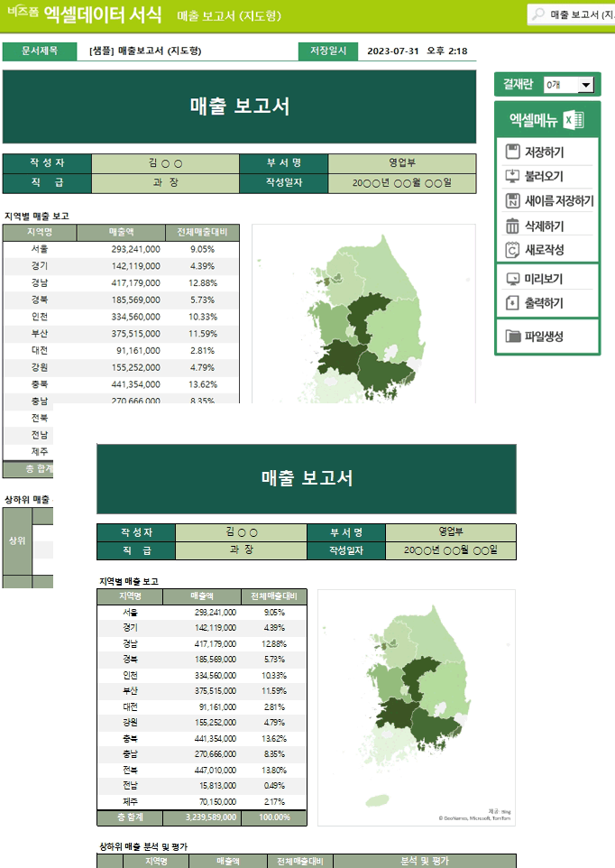The height and width of the screenshot is (868, 615).
Task: Select the 지역명 column header in upper table
Action: (40, 232)
